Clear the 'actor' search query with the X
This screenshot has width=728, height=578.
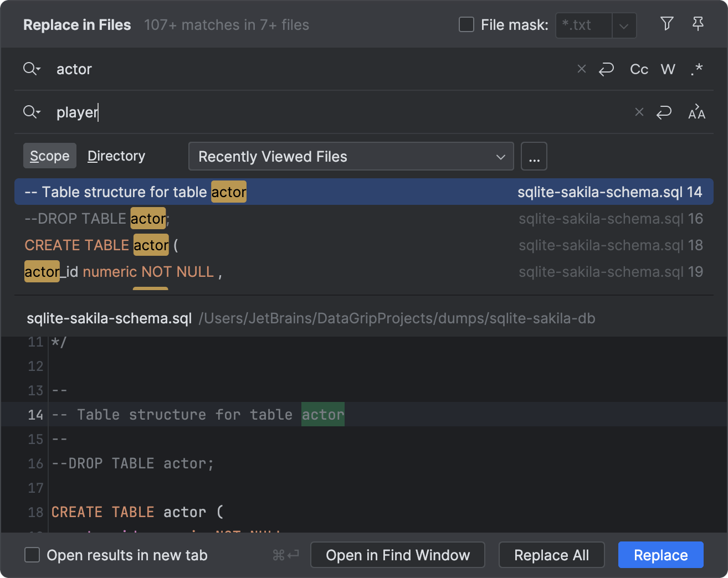[x=581, y=69]
